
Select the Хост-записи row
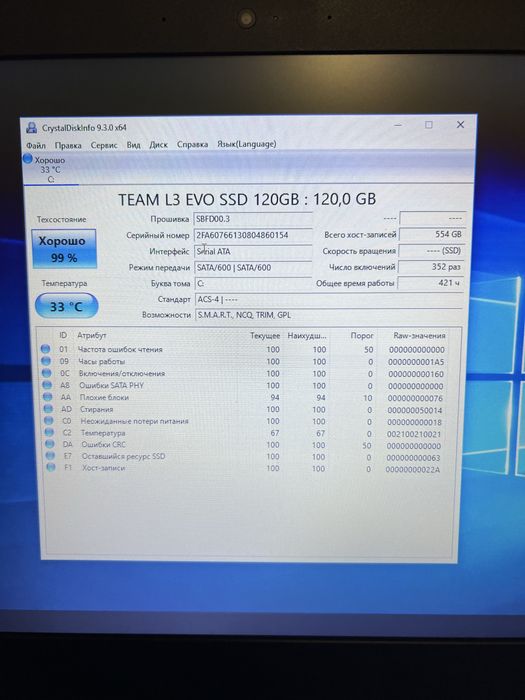coord(243,468)
